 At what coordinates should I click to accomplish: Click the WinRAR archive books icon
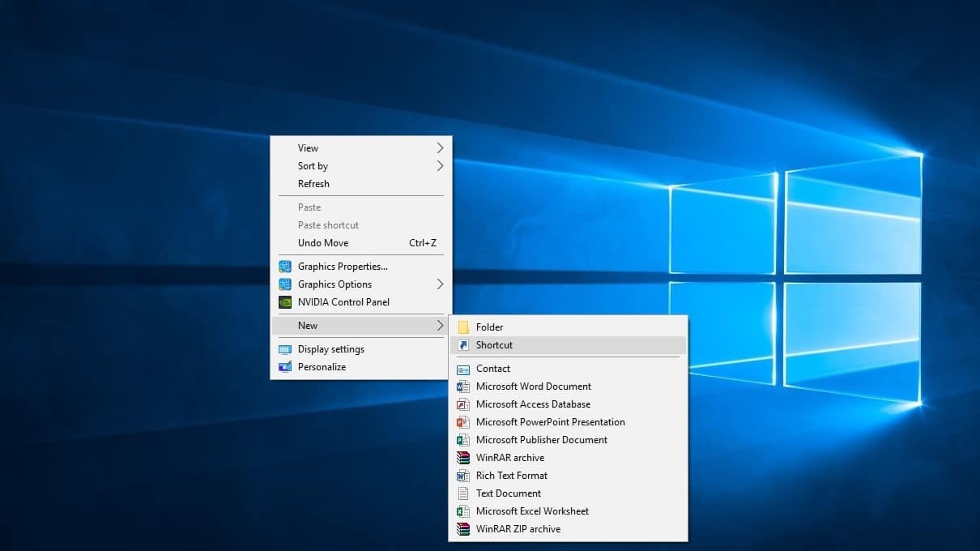463,458
